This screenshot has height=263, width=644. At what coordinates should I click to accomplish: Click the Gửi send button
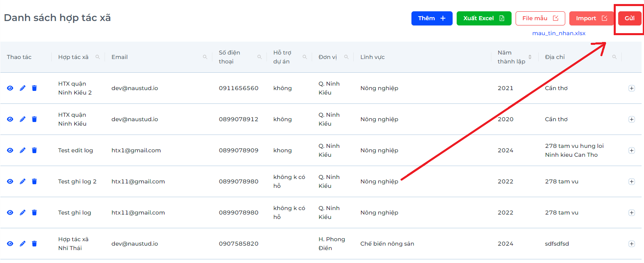click(629, 18)
